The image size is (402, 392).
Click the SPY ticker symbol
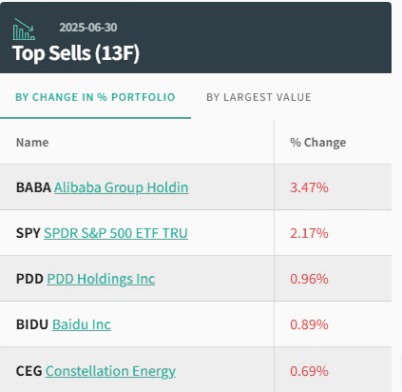coord(28,233)
